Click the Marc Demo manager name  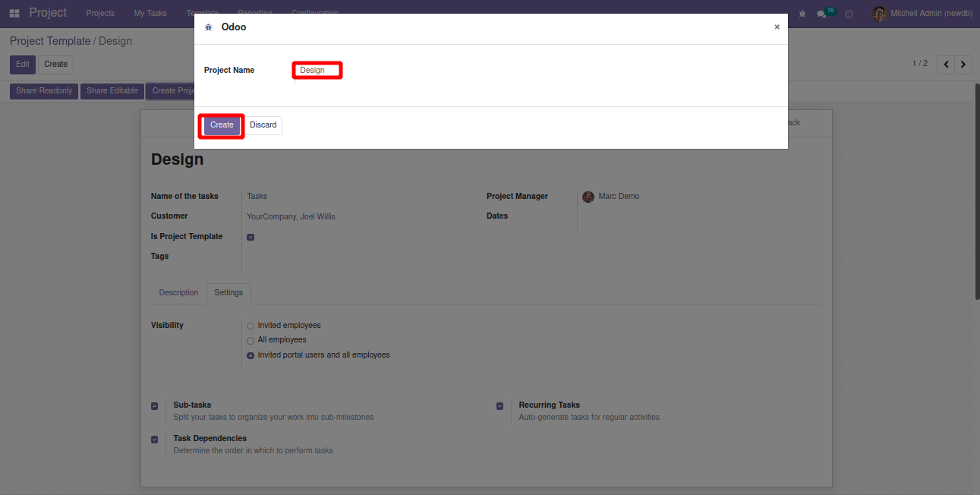click(x=619, y=197)
